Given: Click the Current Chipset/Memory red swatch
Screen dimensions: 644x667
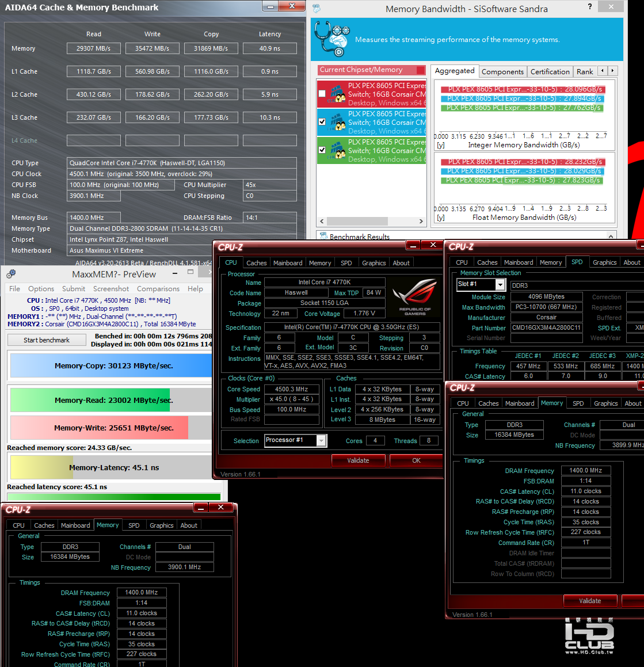Looking at the screenshot, I should (420, 70).
